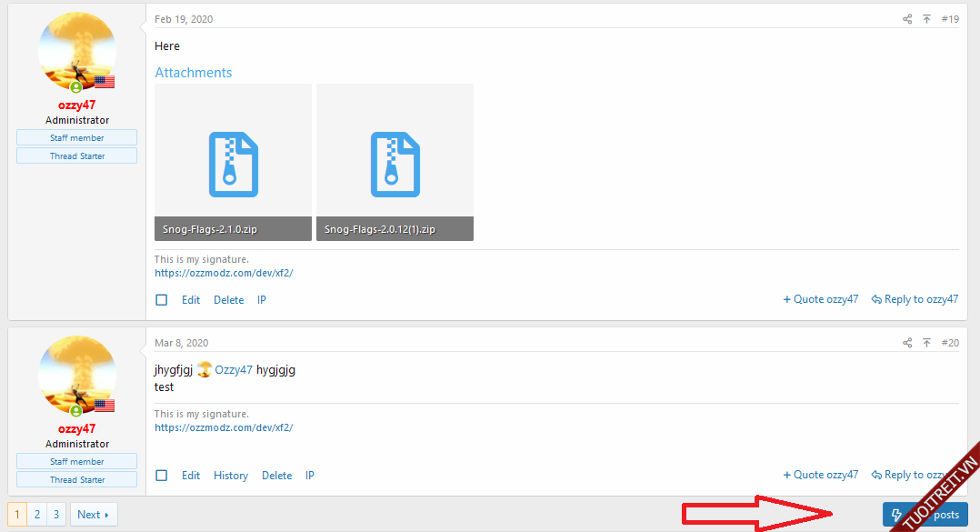The width and height of the screenshot is (980, 532).
Task: Click the Ozzy47 mention in post #20
Action: click(x=234, y=370)
